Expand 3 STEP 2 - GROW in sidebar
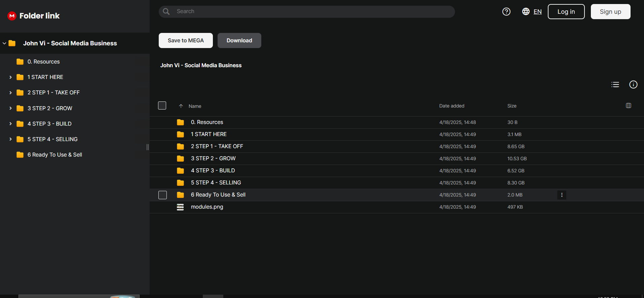Image resolution: width=644 pixels, height=298 pixels. point(10,108)
